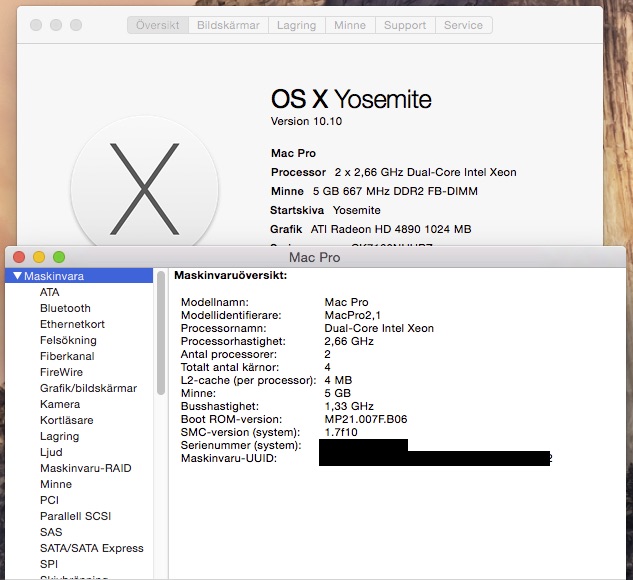Click the SMC version value 1.7f10
Screen dimensions: 633x580
point(341,432)
